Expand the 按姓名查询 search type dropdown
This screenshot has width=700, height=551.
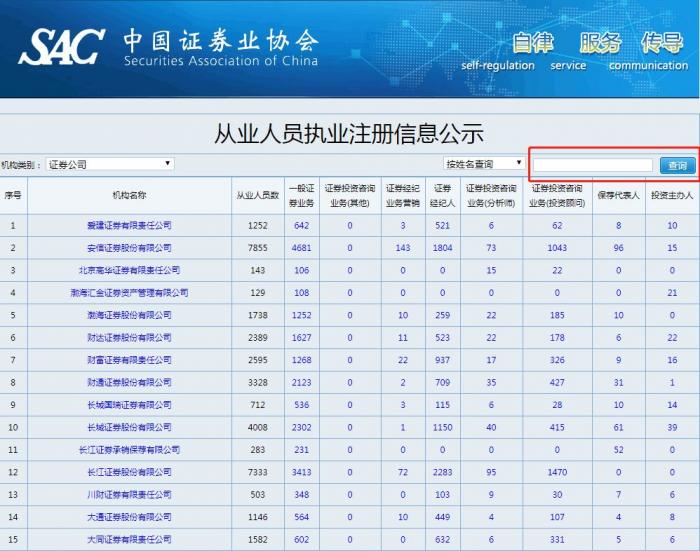[x=484, y=163]
